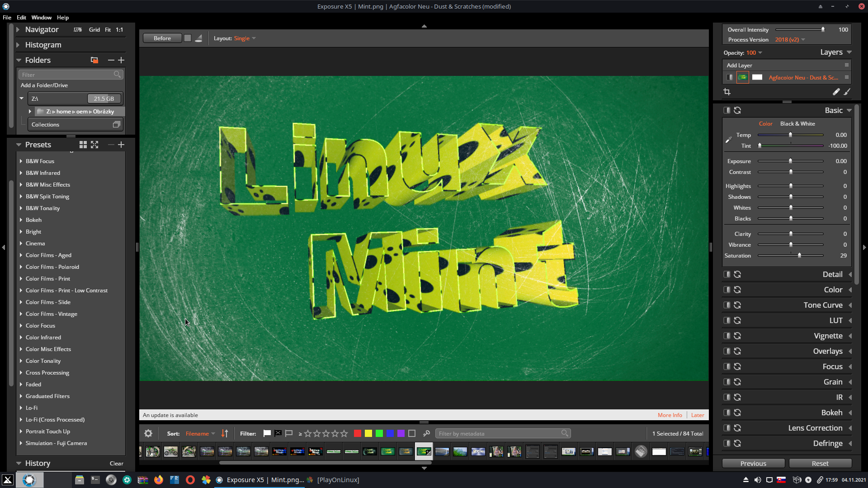The image size is (868, 488).
Task: Filter by rejected flag icon
Action: pyautogui.click(x=278, y=433)
